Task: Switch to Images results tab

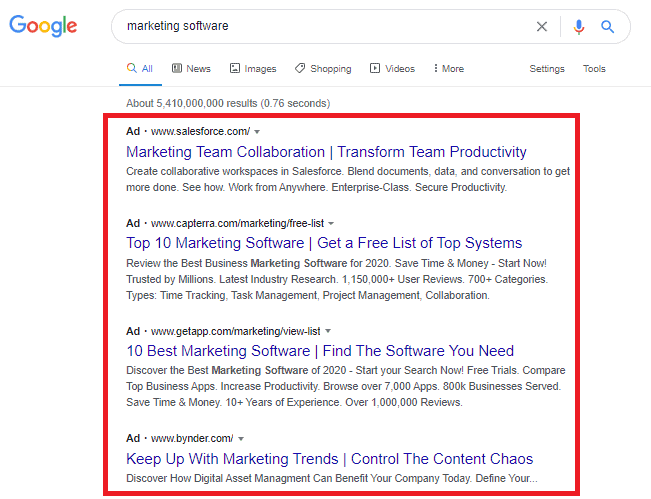Action: pos(252,69)
